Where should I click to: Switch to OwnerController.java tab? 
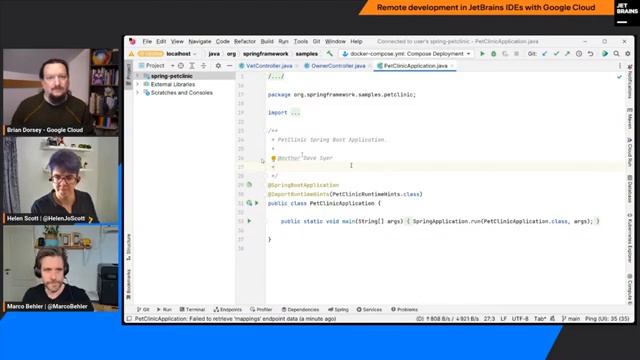(x=338, y=66)
